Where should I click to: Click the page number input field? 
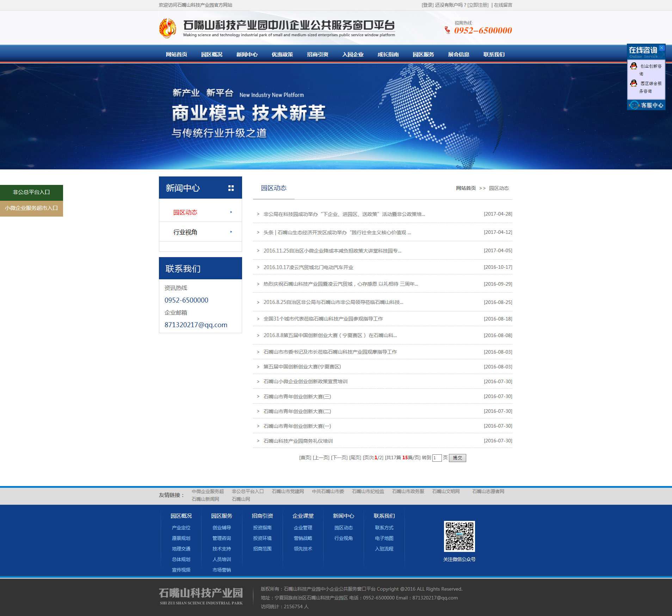437,458
